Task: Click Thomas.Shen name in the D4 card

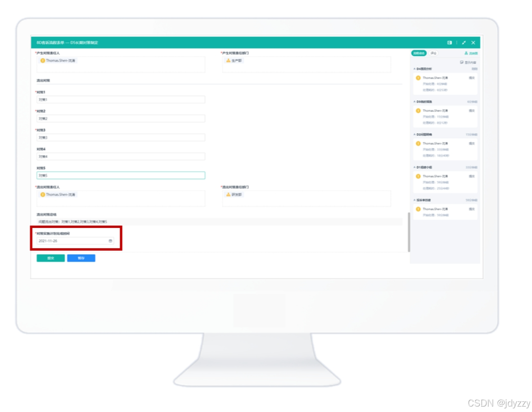Action: (435, 78)
